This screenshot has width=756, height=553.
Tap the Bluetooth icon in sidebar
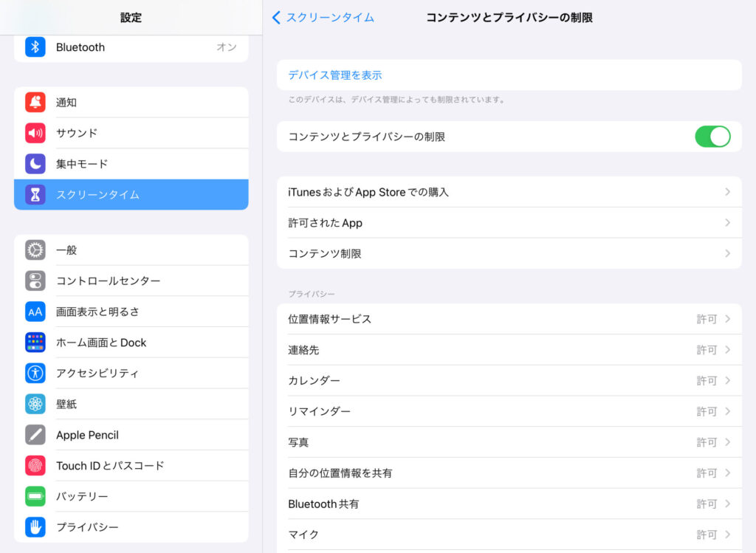35,47
